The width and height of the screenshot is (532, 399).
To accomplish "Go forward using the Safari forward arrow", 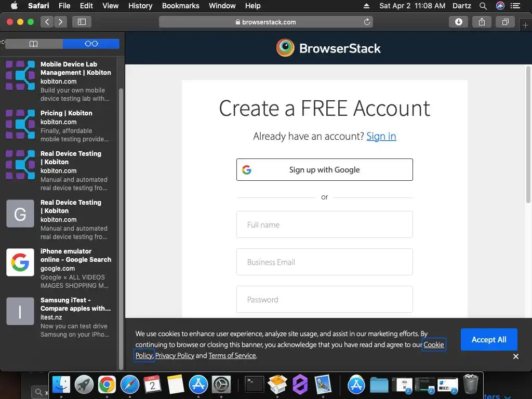I will (x=60, y=22).
